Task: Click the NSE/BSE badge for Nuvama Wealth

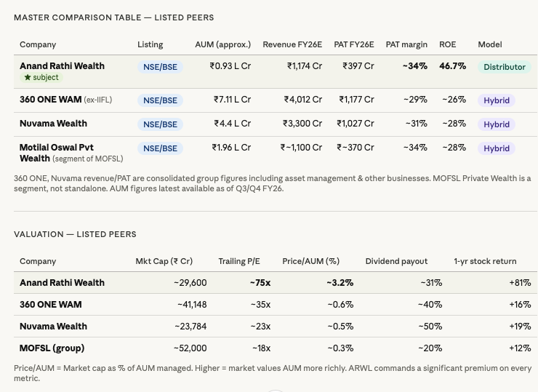Action: click(x=160, y=124)
